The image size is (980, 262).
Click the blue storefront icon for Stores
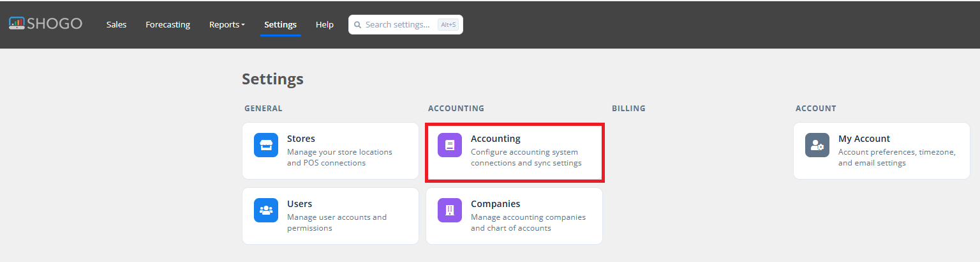266,145
